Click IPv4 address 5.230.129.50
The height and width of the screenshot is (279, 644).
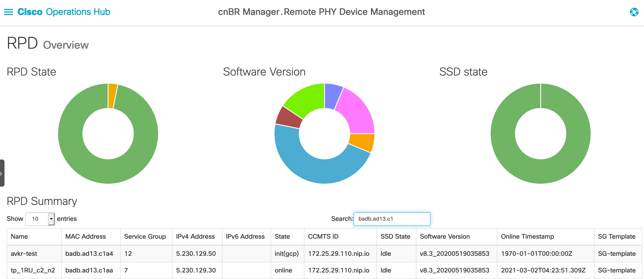[196, 254]
